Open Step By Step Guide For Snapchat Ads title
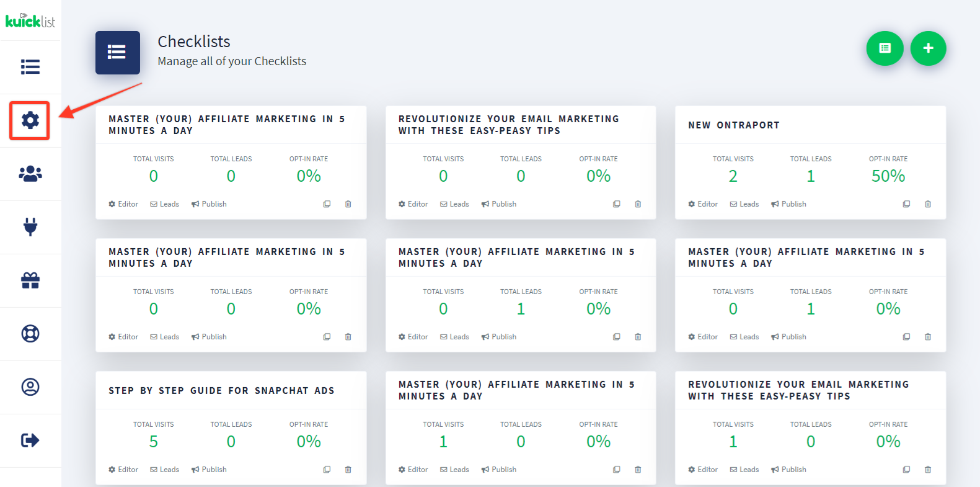This screenshot has height=487, width=980. pos(221,391)
